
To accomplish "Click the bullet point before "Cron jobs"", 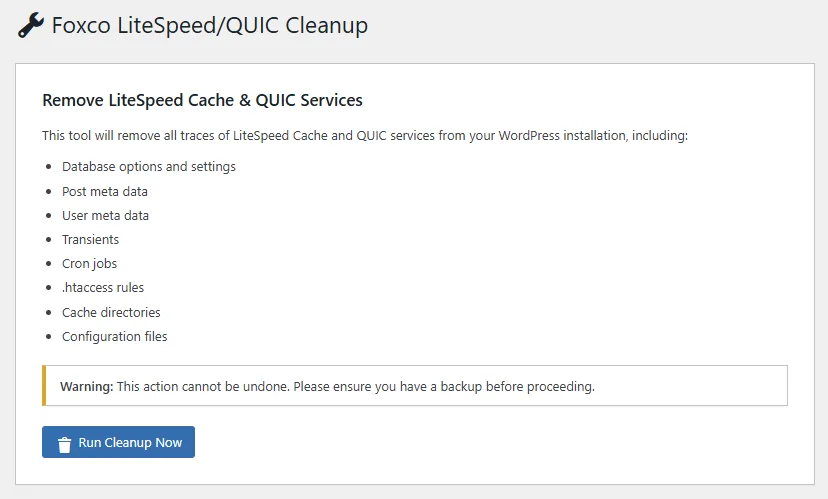I will 49,264.
